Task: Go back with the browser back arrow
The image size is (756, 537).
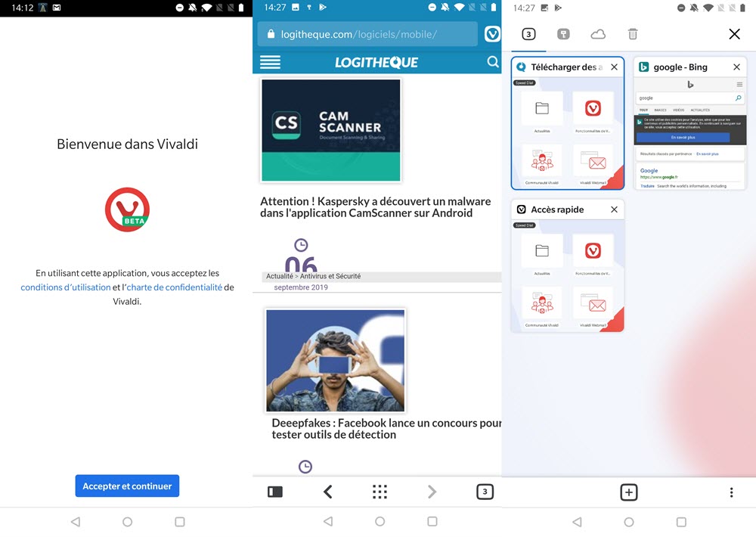Action: (x=328, y=492)
